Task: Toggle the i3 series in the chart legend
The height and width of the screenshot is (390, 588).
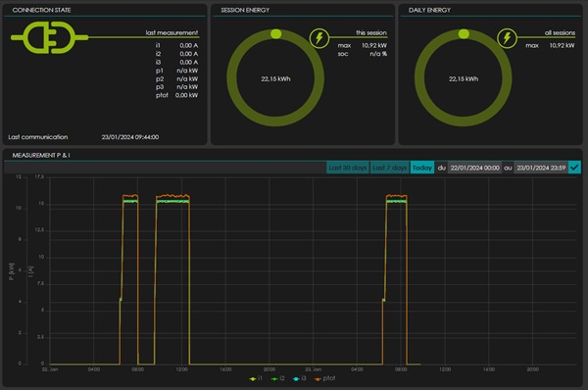Action: [x=299, y=378]
